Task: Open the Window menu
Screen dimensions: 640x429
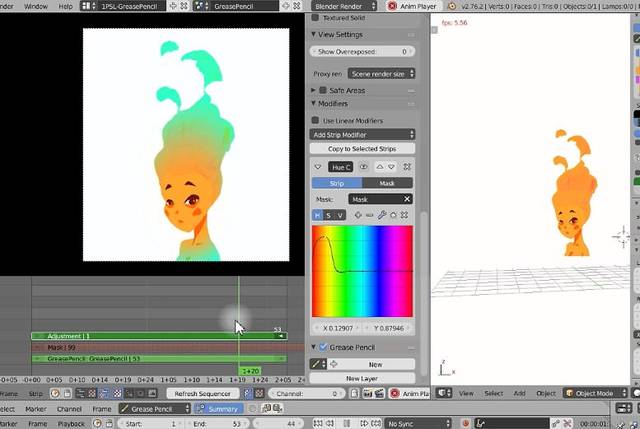Action: [x=36, y=6]
